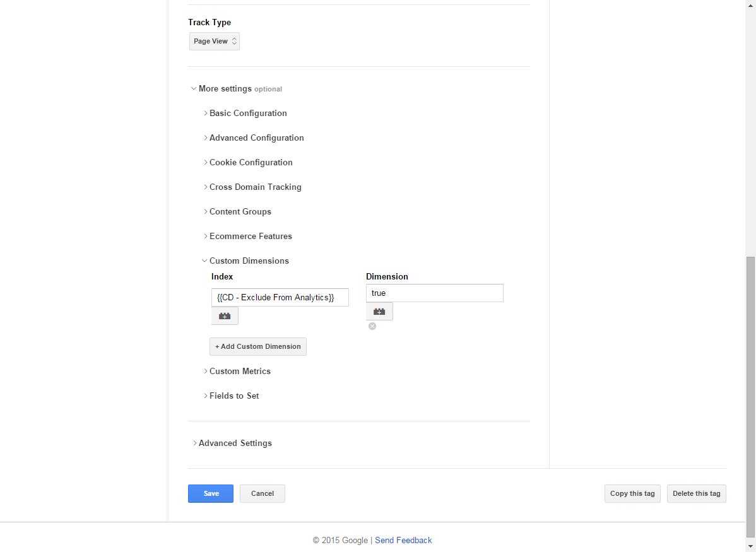Expand Content Groups
756x552 pixels.
(x=240, y=211)
